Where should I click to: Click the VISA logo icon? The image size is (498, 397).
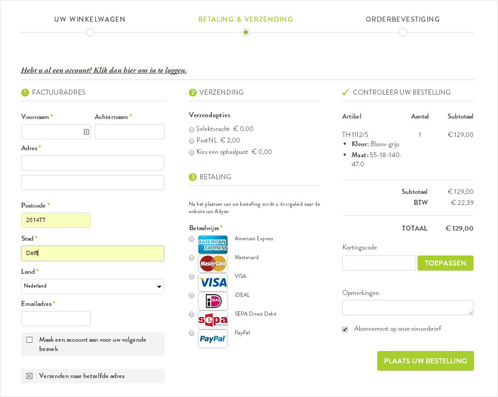pyautogui.click(x=213, y=282)
